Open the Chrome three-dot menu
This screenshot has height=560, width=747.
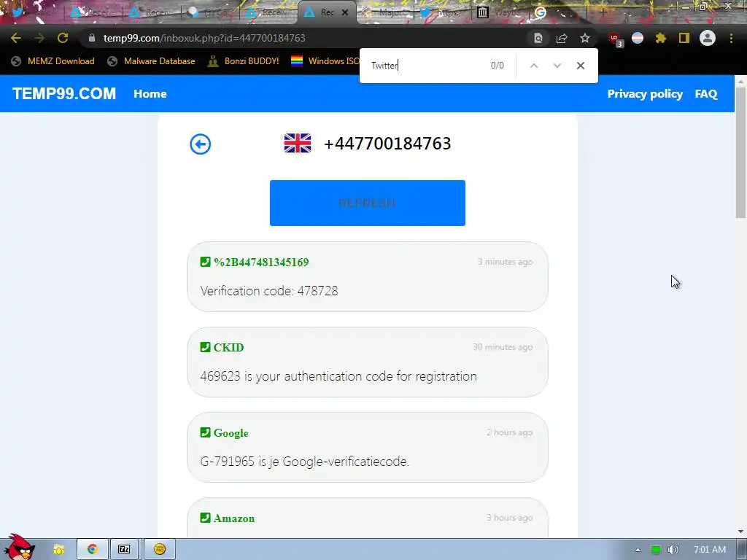click(x=731, y=38)
